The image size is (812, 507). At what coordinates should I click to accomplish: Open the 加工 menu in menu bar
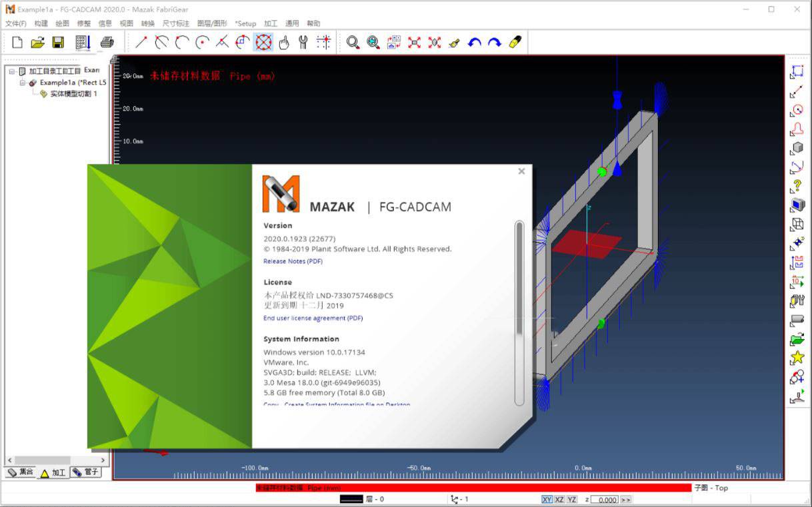tap(271, 23)
